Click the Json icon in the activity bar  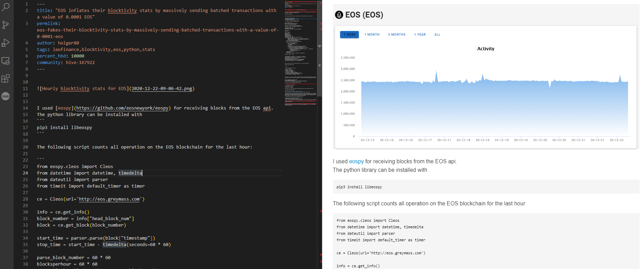point(5,96)
